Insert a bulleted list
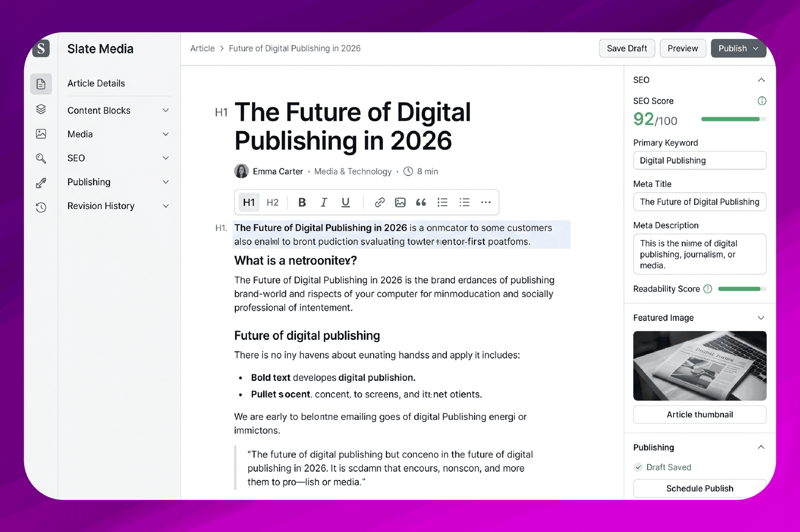Image resolution: width=800 pixels, height=532 pixels. (464, 202)
